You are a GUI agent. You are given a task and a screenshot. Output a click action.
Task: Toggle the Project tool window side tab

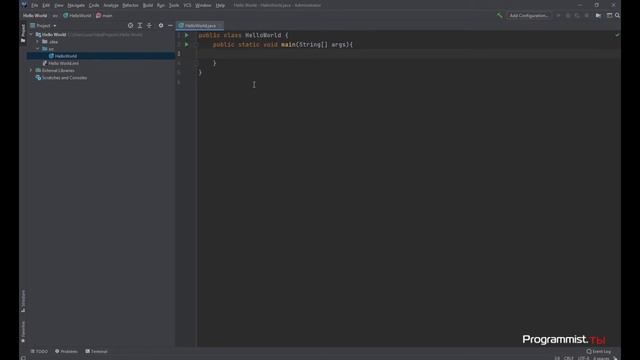pos(23,33)
